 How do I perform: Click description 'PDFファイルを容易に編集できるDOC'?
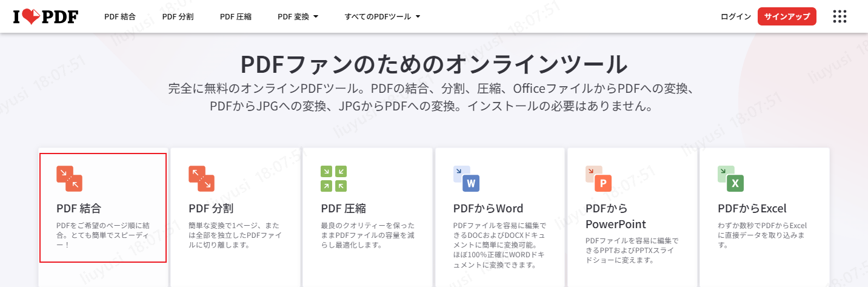click(501, 245)
